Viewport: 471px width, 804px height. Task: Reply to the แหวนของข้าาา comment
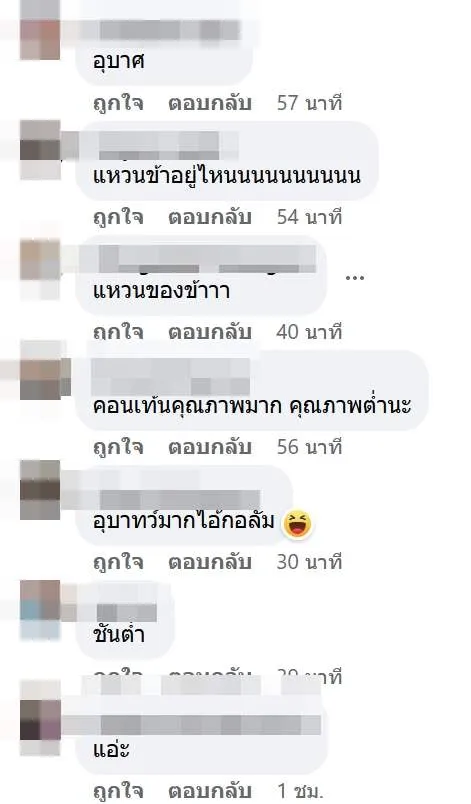(x=210, y=332)
